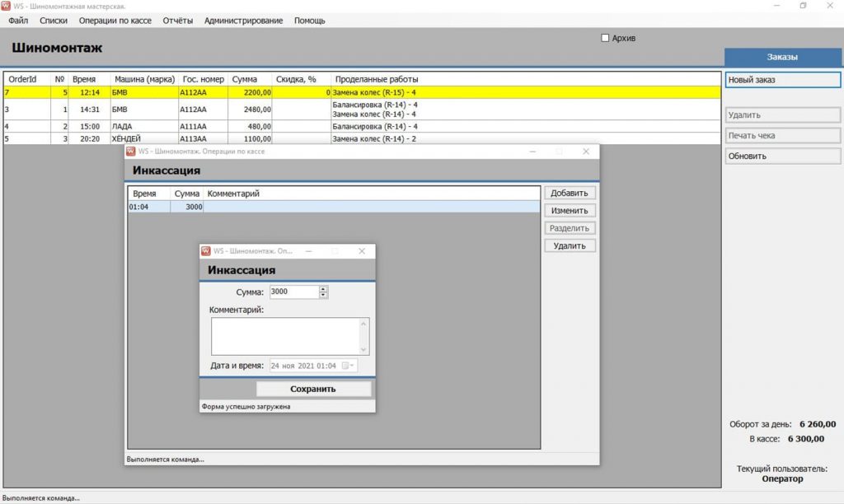Click the Оператор current user label

coord(783,478)
